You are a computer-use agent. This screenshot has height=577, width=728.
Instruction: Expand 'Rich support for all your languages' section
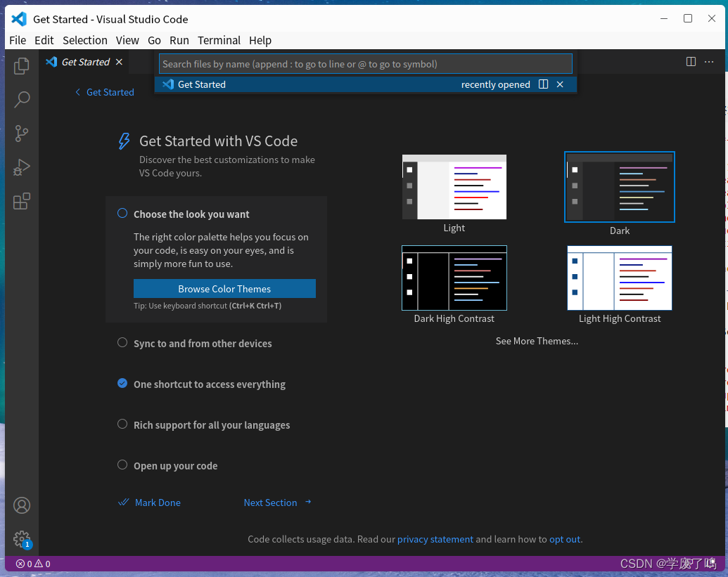click(212, 425)
